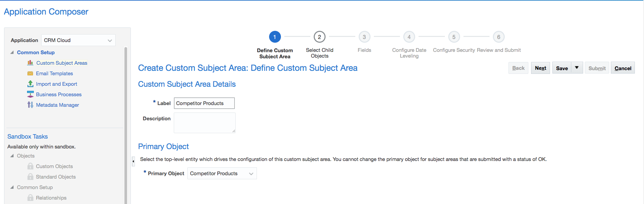The height and width of the screenshot is (204, 644).
Task: Click the Business Processes icon
Action: (30, 94)
